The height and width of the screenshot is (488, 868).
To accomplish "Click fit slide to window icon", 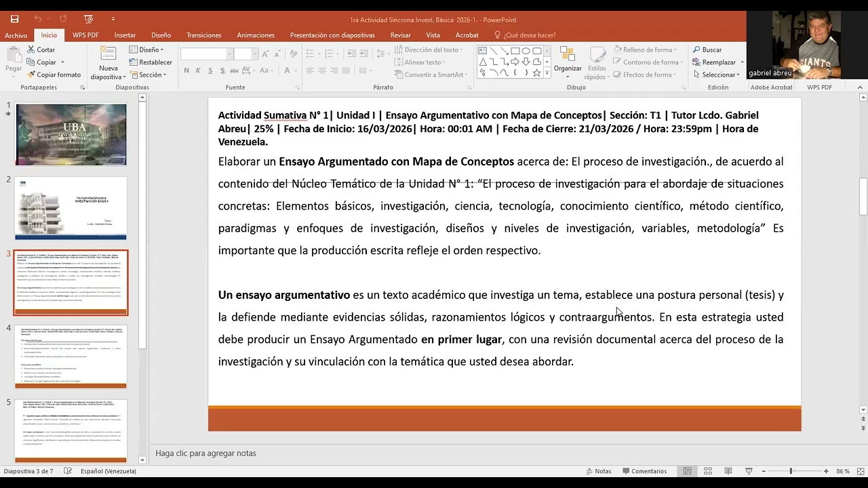I will pos(860,471).
